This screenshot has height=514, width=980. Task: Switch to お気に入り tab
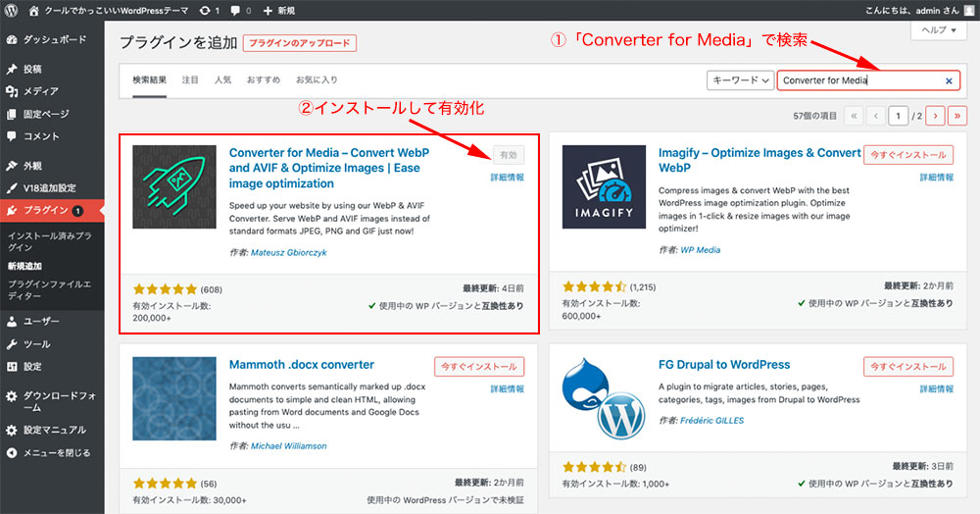click(x=317, y=80)
